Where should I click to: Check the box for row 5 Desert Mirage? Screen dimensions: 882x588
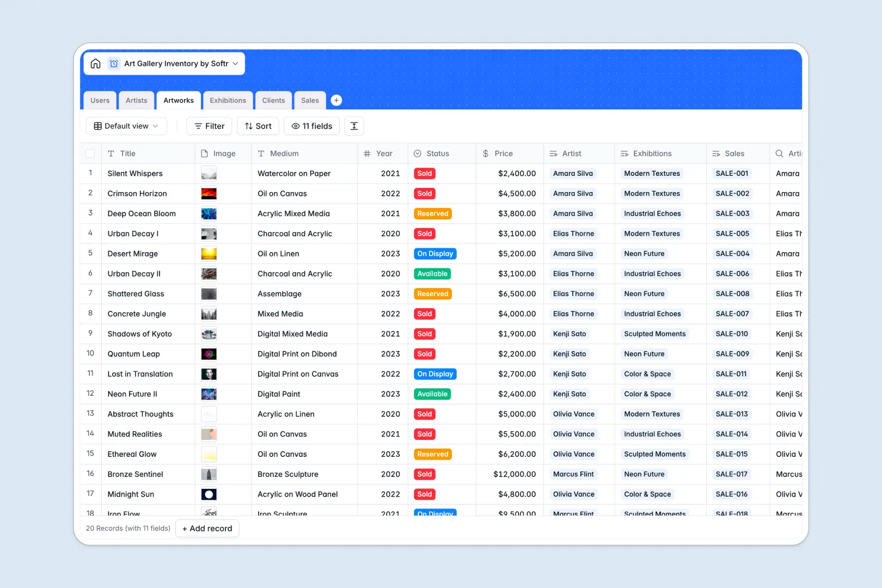[x=90, y=253]
